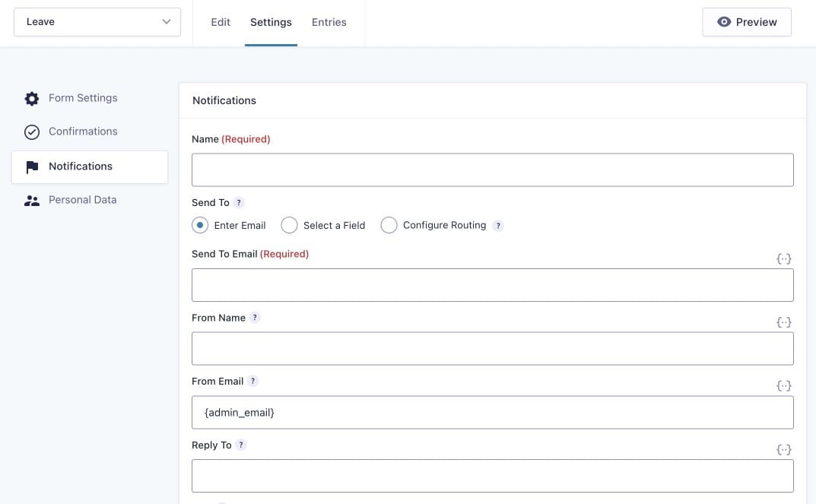Viewport: 816px width, 504px height.
Task: Click the Notifications flag icon
Action: pos(32,167)
